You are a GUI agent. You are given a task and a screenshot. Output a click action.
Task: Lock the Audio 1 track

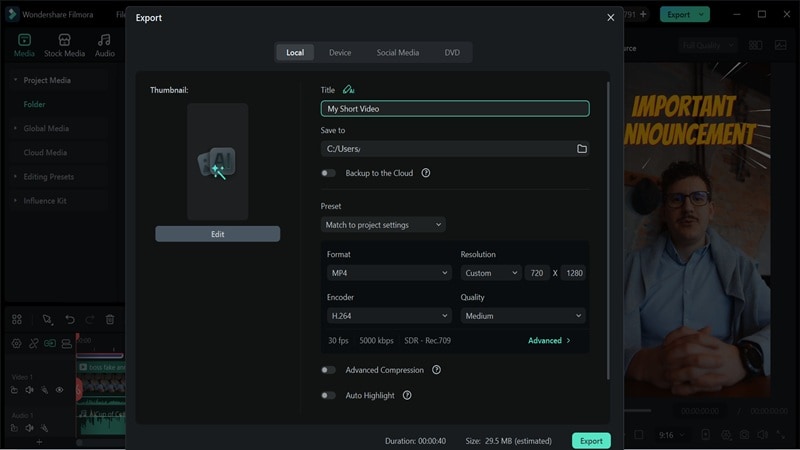coord(14,428)
